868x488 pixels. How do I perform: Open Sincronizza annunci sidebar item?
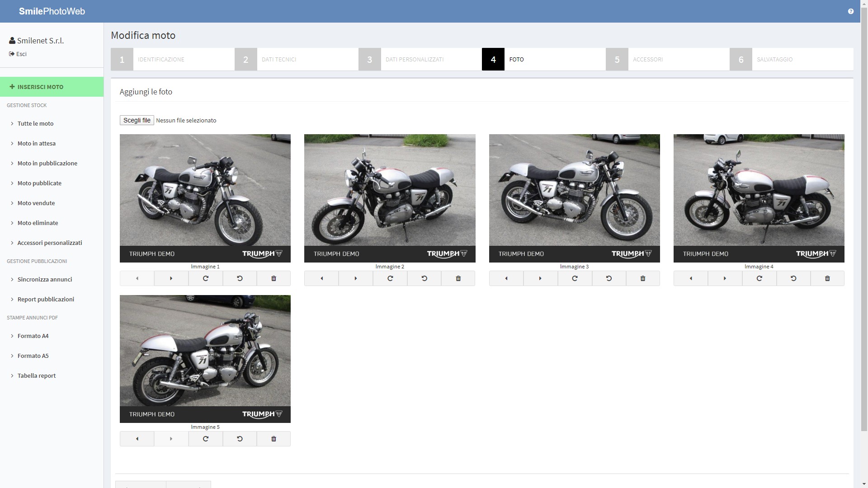pyautogui.click(x=44, y=279)
